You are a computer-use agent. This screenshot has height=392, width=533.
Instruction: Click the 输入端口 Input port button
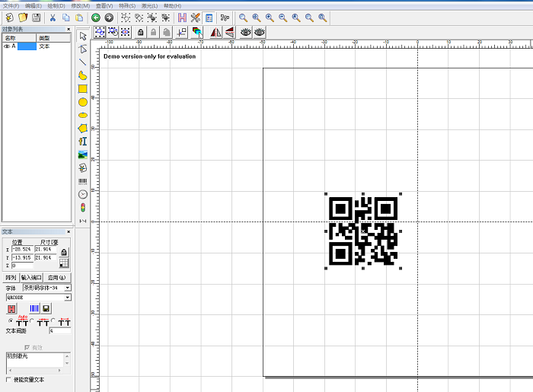(x=31, y=278)
